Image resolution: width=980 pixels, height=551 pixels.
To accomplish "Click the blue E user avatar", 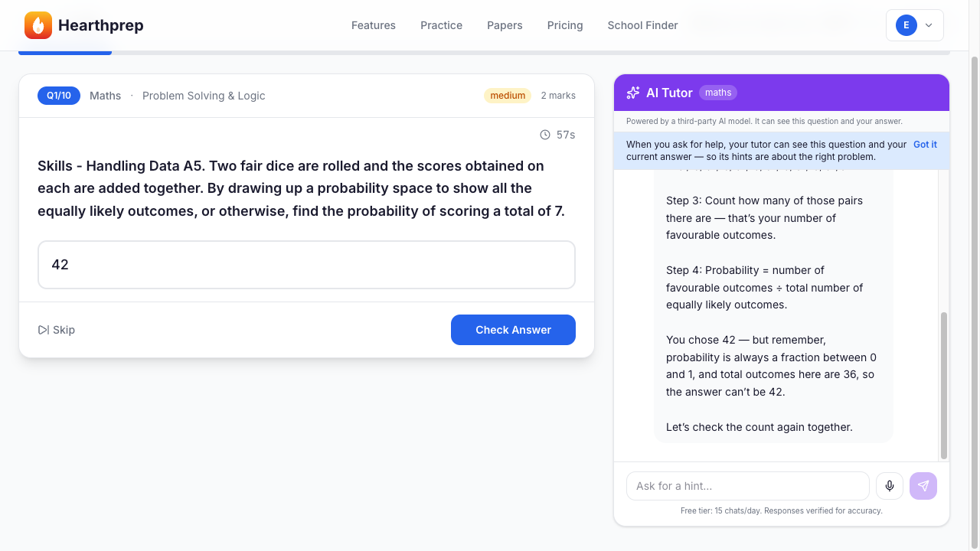I will pyautogui.click(x=906, y=25).
